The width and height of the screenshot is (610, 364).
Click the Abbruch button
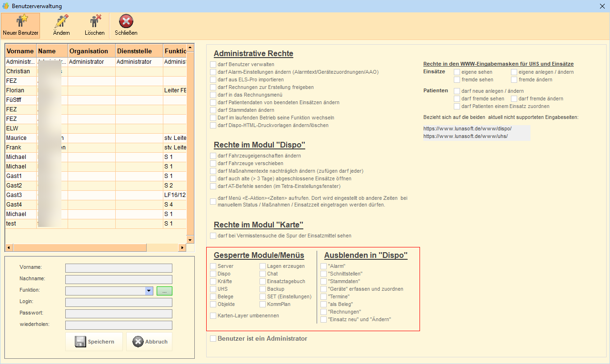click(x=149, y=342)
